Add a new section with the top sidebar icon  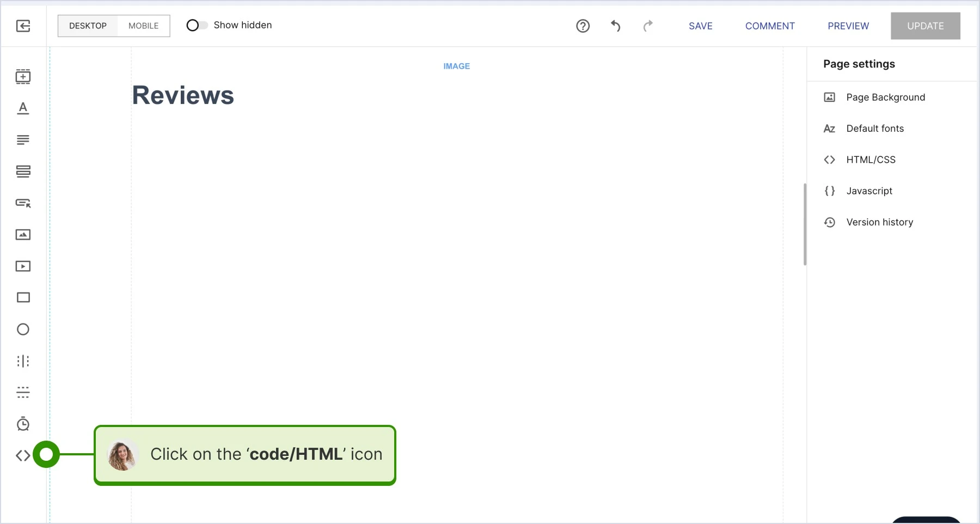coord(23,77)
